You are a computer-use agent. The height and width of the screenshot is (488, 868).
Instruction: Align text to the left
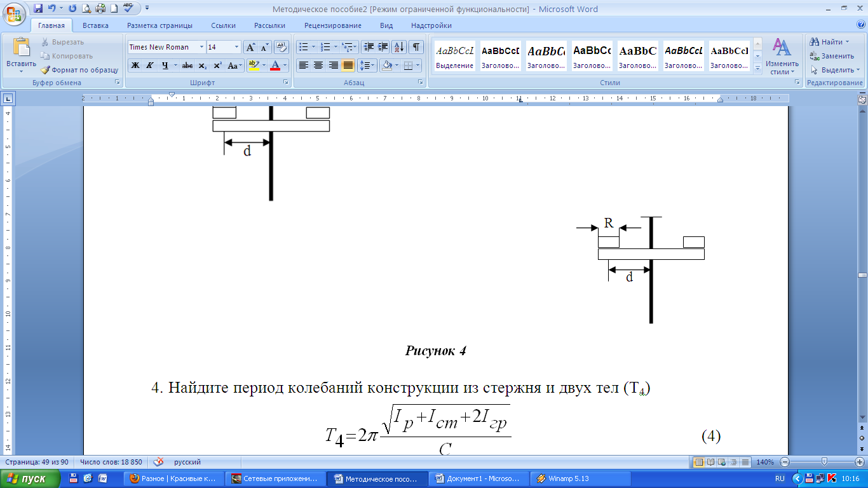304,65
